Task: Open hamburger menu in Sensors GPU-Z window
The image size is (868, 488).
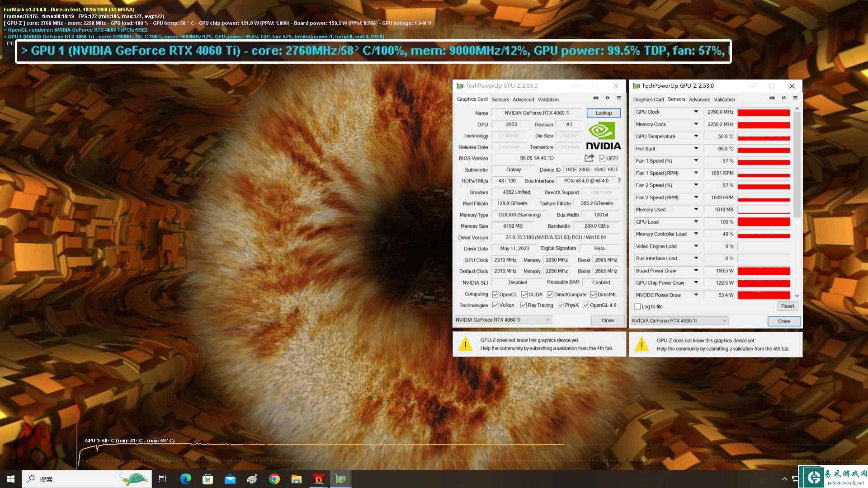Action: click(795, 98)
